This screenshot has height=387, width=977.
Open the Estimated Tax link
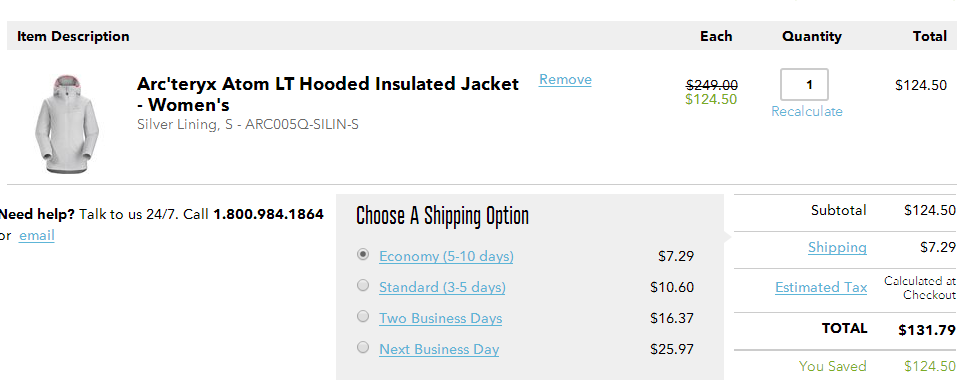coord(821,287)
